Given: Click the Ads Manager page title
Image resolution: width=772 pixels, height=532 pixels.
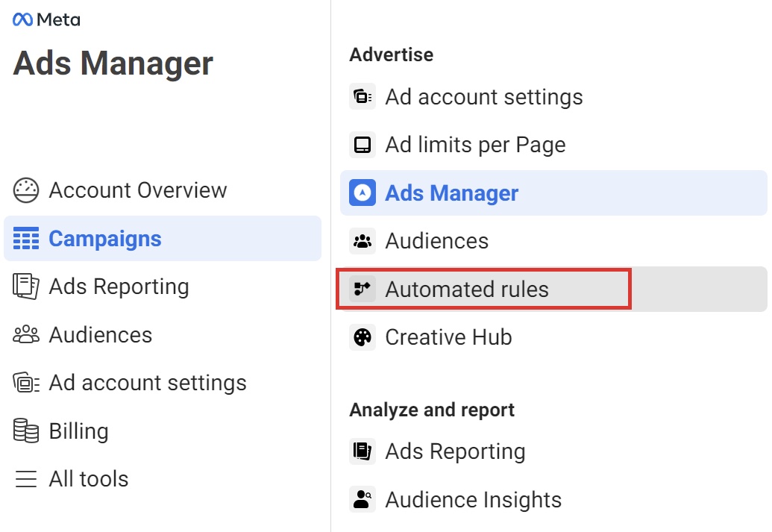Looking at the screenshot, I should [x=113, y=64].
